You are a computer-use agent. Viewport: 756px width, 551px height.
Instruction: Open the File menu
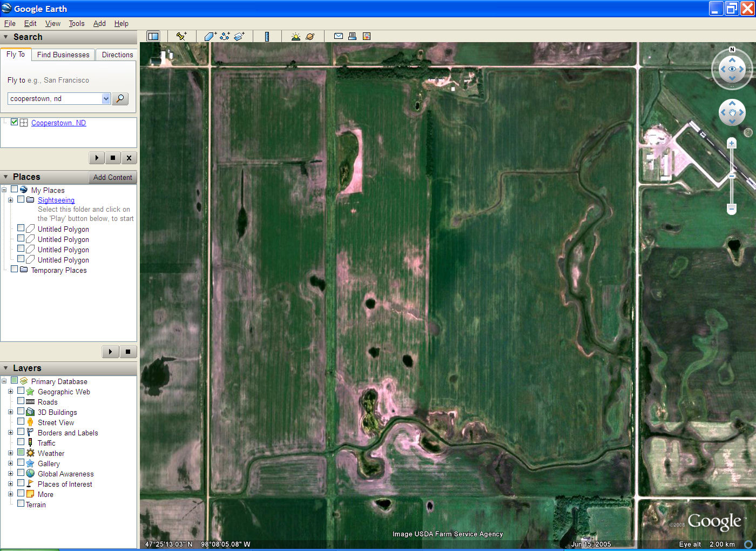pos(10,23)
